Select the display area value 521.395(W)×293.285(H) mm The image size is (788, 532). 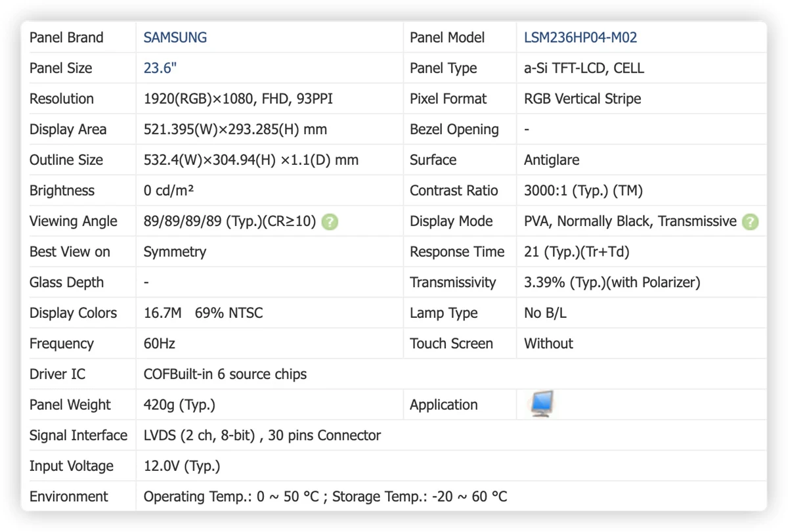(x=235, y=129)
